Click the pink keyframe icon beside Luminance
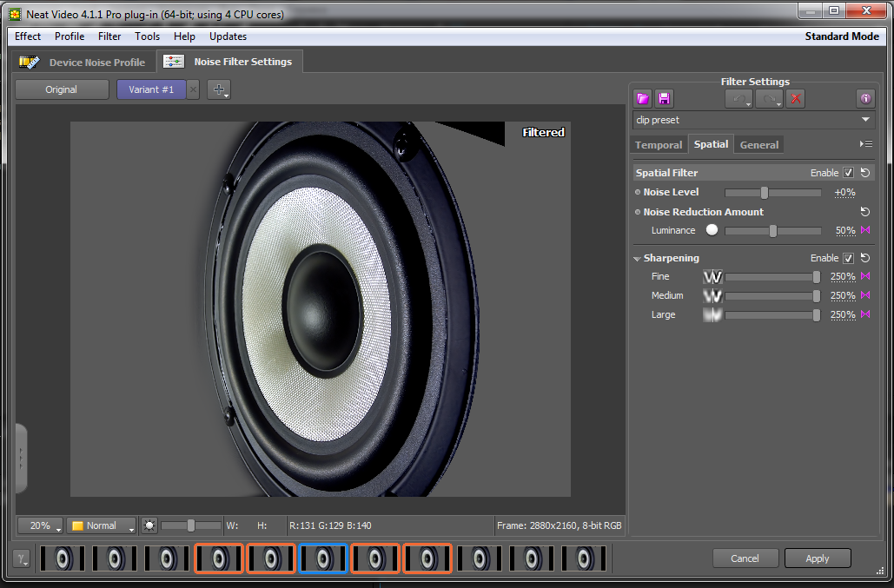The width and height of the screenshot is (894, 588). (865, 231)
